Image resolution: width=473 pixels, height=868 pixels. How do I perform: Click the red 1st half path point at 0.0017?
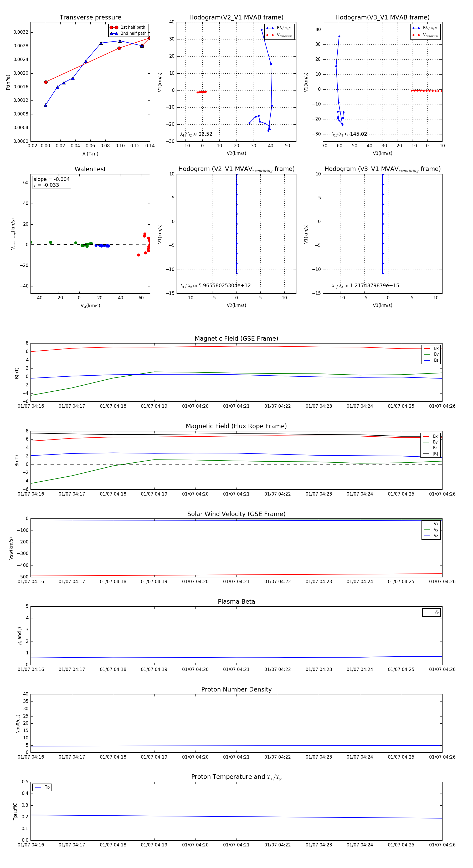coord(46,82)
